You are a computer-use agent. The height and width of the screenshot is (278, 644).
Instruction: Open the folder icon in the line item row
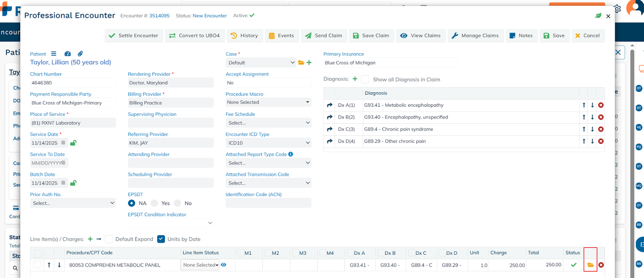[x=590, y=265]
